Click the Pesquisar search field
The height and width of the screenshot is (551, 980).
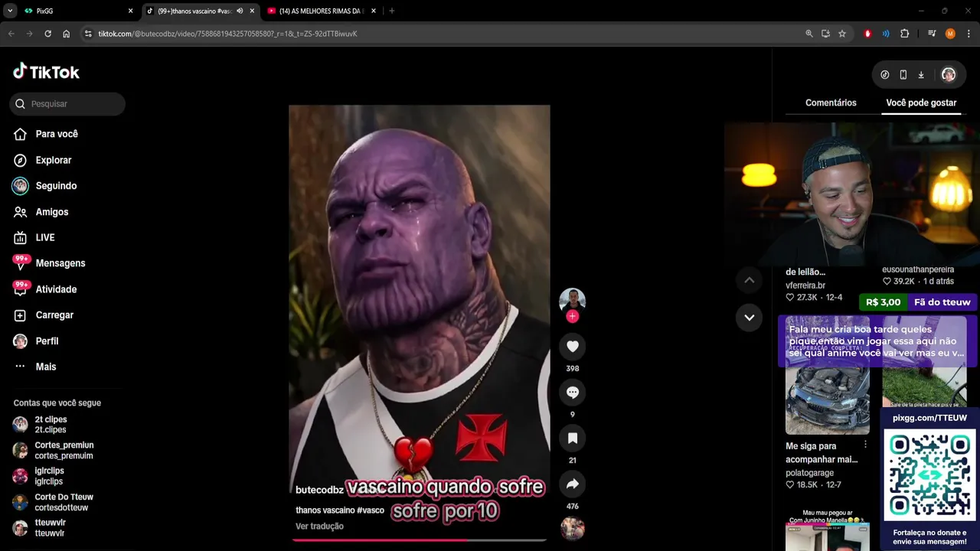(67, 104)
